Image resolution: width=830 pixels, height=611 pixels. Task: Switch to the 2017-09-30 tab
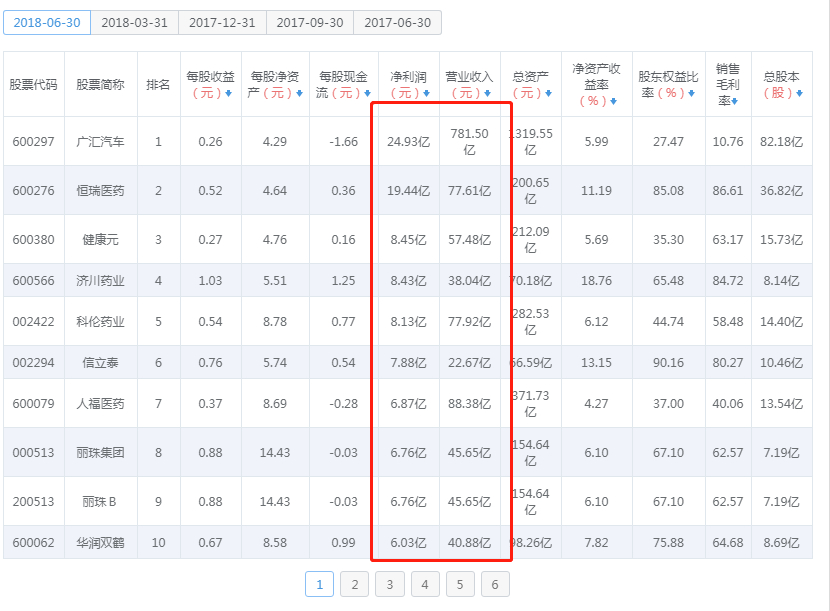click(x=310, y=21)
